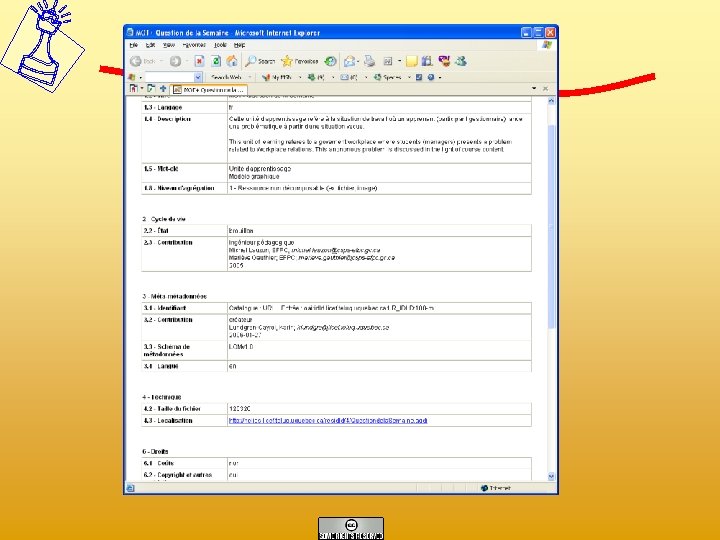Open the Search Web options arrow
Screen dimensions: 720x540
pyautogui.click(x=249, y=77)
